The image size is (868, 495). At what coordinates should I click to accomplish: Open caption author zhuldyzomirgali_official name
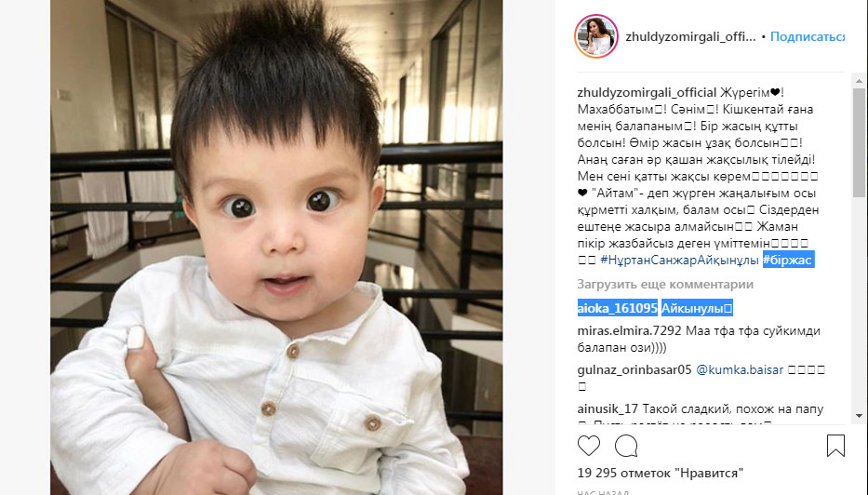click(x=648, y=92)
